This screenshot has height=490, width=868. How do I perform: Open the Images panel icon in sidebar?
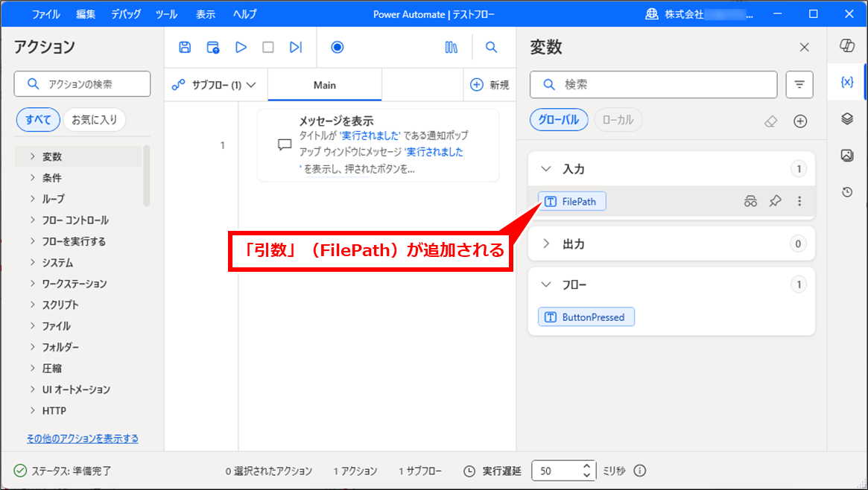point(846,156)
